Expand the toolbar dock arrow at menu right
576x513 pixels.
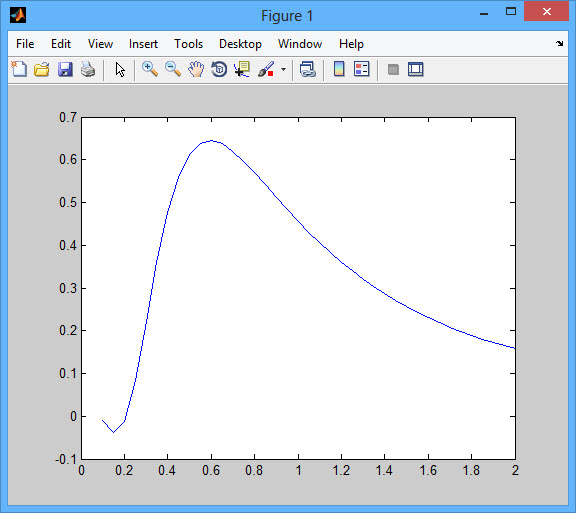click(559, 44)
